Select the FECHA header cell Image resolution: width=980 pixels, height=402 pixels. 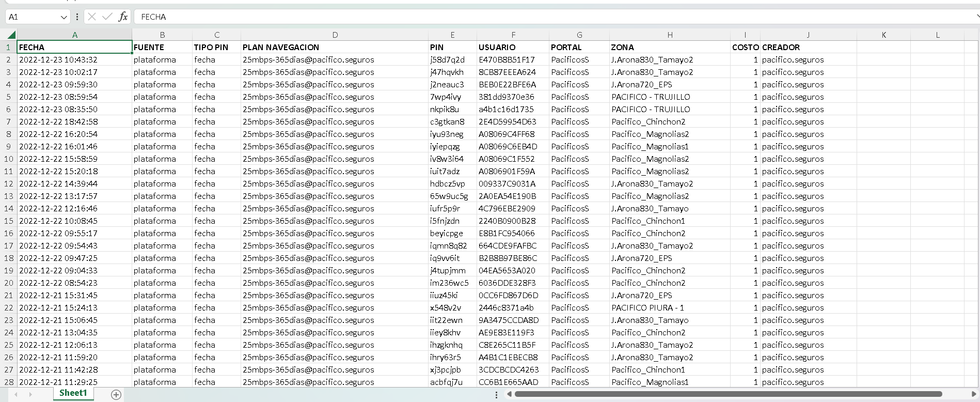coord(74,47)
